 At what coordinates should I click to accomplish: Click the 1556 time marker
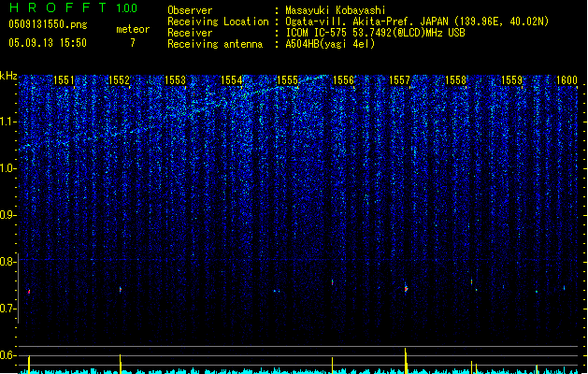pyautogui.click(x=343, y=79)
